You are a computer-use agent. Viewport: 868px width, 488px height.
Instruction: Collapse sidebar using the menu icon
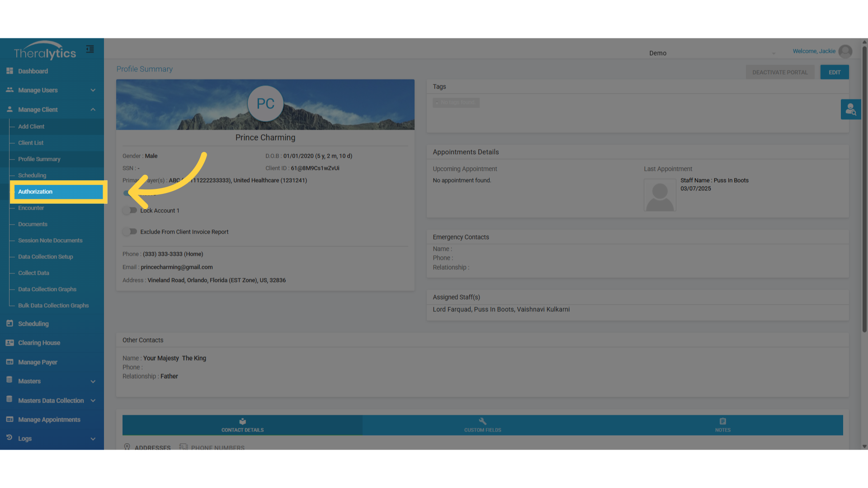[x=90, y=49]
